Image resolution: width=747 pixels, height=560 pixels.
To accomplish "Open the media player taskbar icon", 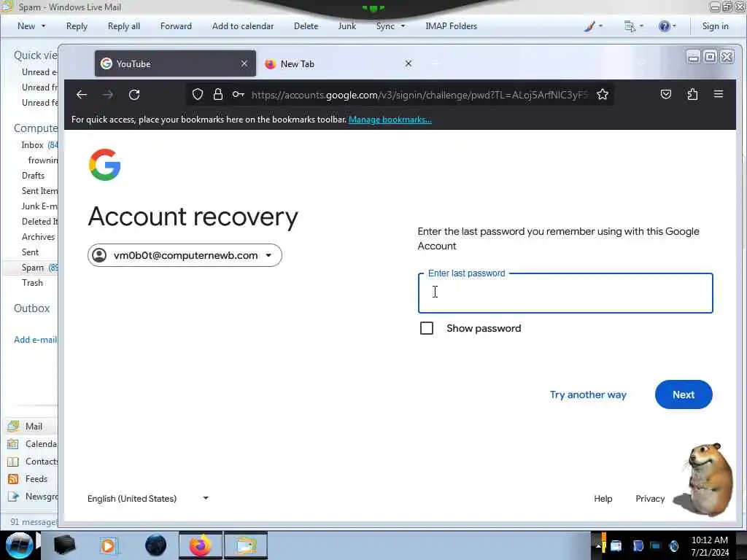I will pyautogui.click(x=109, y=545).
